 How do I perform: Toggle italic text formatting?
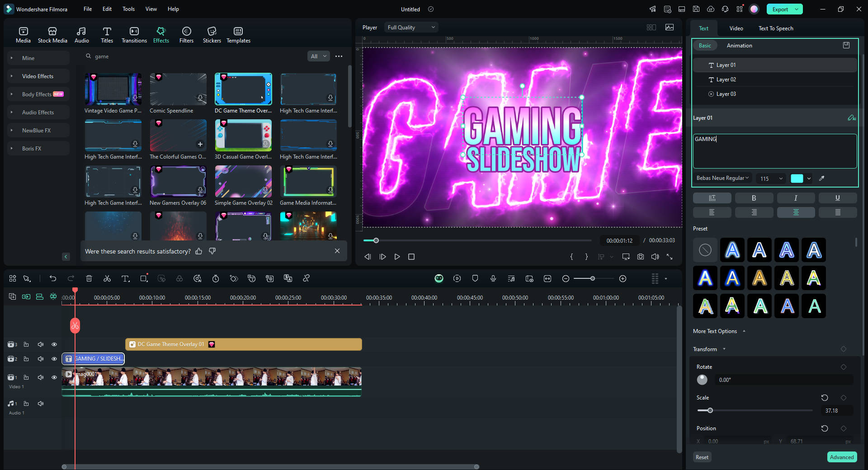[796, 198]
